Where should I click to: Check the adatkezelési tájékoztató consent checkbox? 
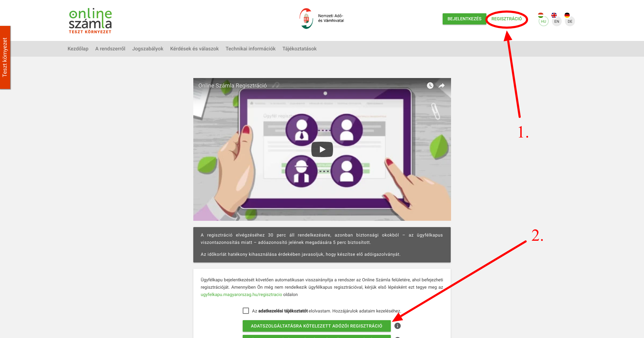point(246,311)
